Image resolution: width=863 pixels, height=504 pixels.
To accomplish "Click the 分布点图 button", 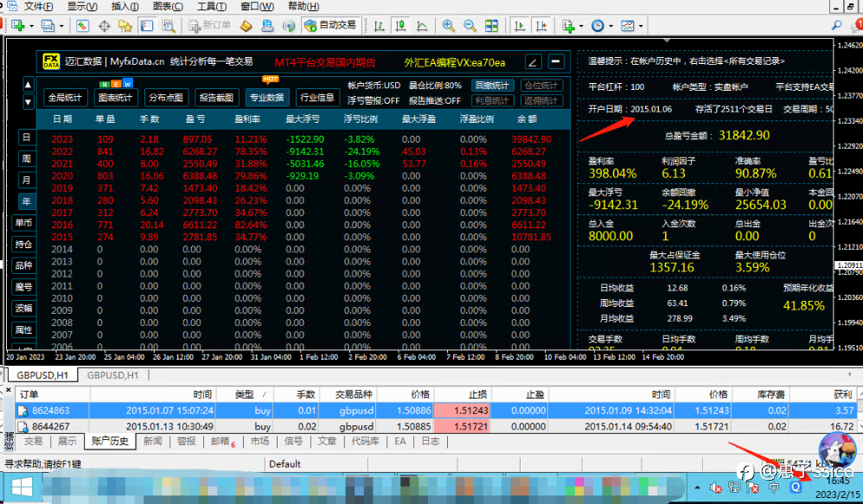I will 166,98.
